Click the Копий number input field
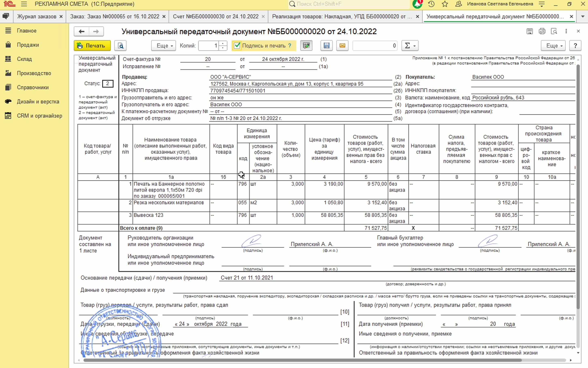This screenshot has height=368, width=588. (x=208, y=46)
